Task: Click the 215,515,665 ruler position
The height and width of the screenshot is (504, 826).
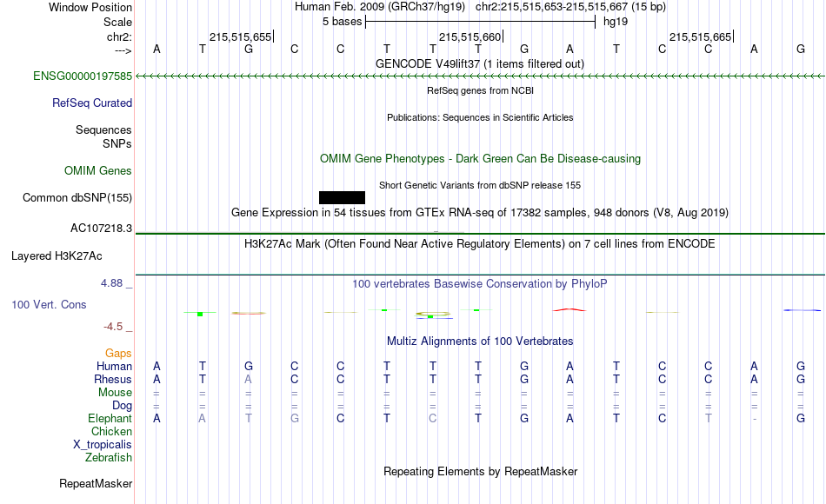Action: [700, 36]
